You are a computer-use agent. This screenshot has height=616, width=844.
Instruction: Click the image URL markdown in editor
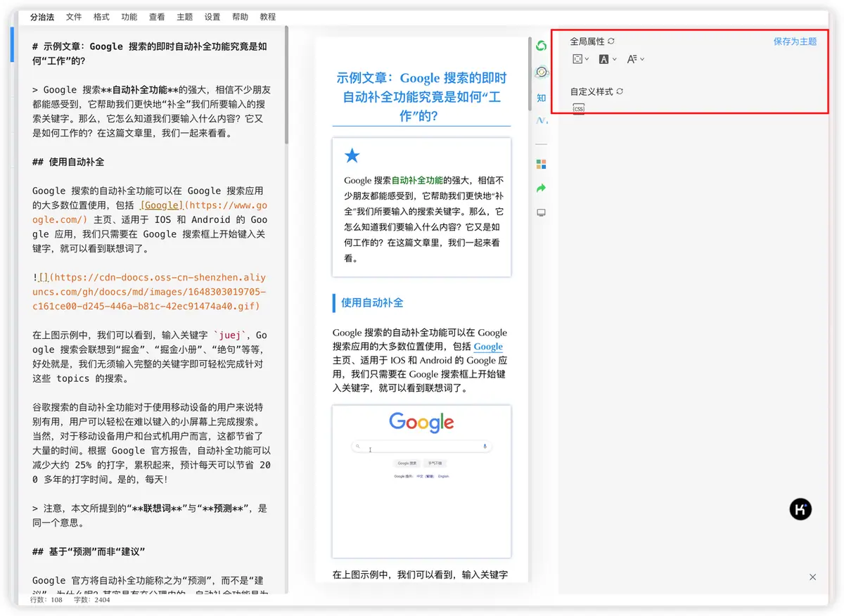pos(149,292)
